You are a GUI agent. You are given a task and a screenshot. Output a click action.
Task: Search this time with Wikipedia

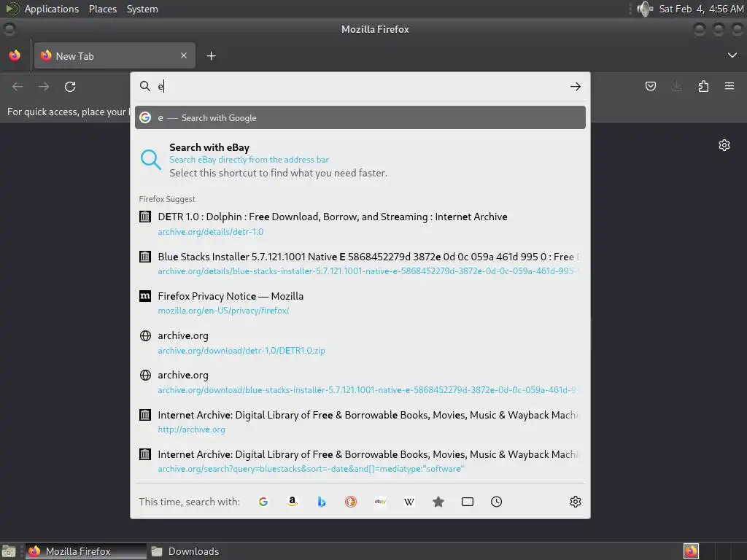[x=409, y=502]
